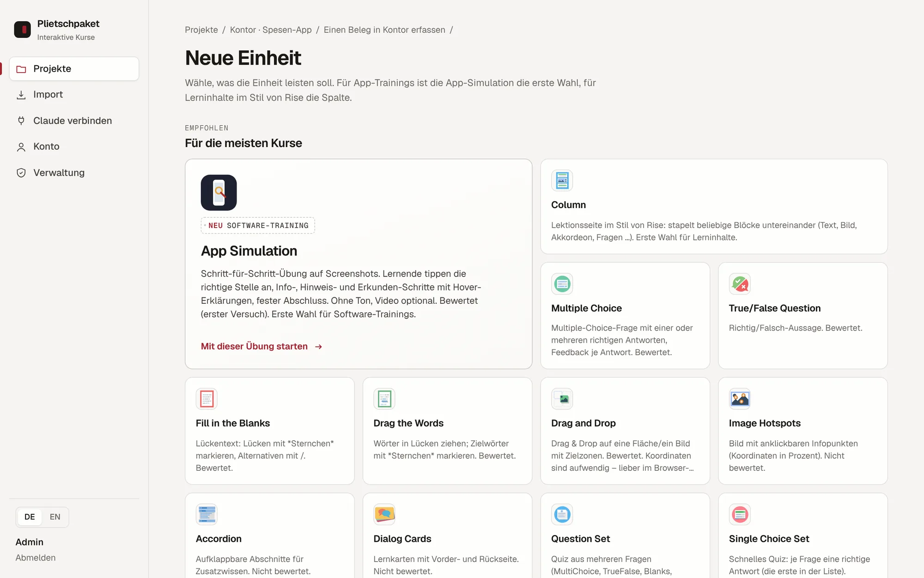
Task: Open the Projekte sidebar item
Action: pos(74,69)
